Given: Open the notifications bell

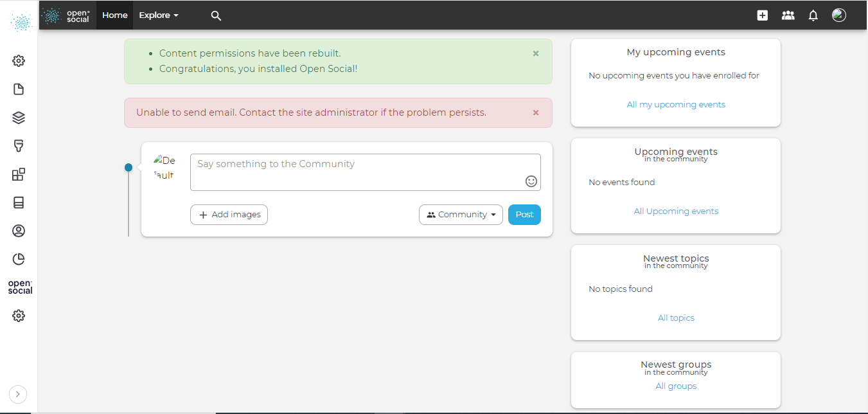Looking at the screenshot, I should (813, 15).
